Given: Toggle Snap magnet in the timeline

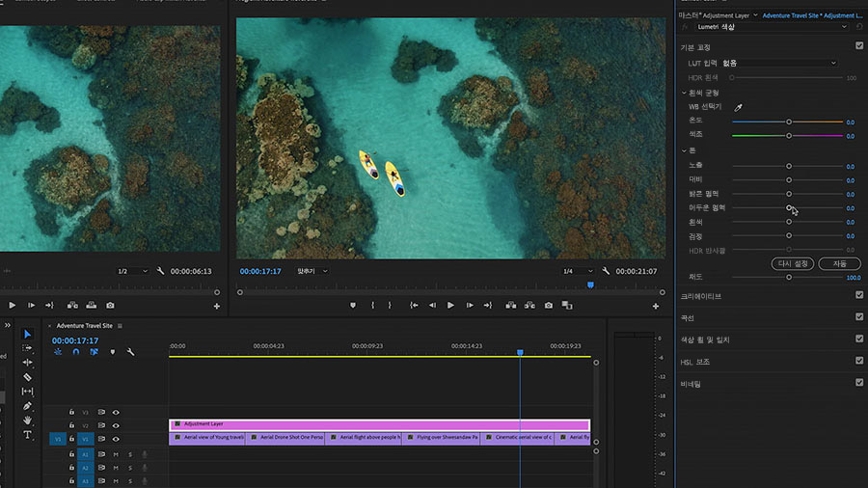Looking at the screenshot, I should 75,352.
